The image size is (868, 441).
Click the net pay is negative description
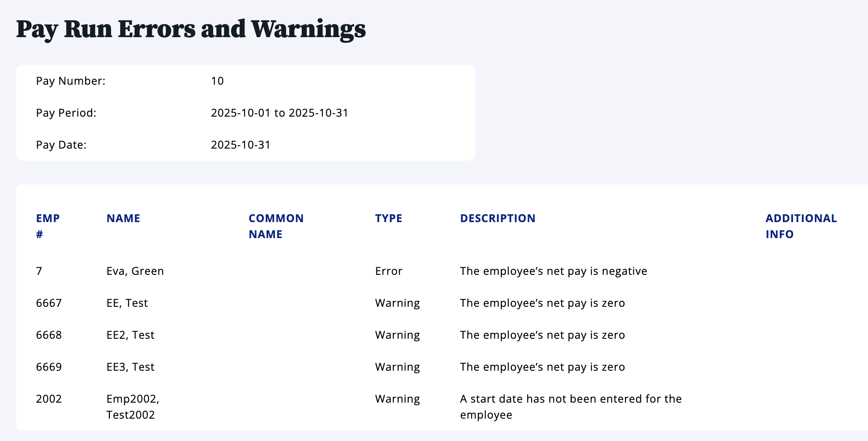(x=553, y=271)
